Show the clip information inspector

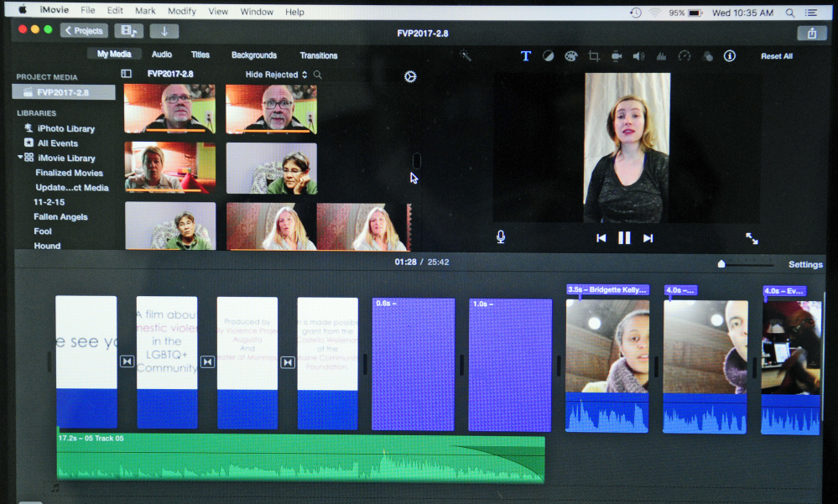click(x=730, y=56)
